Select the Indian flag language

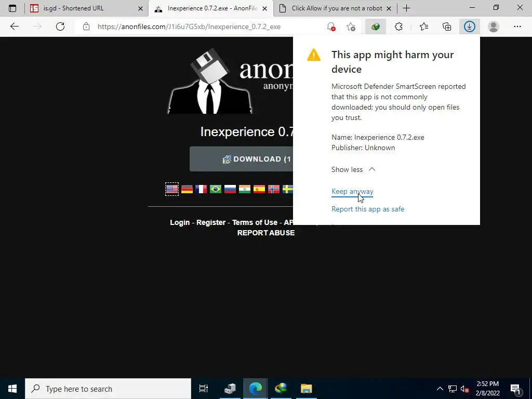245,189
